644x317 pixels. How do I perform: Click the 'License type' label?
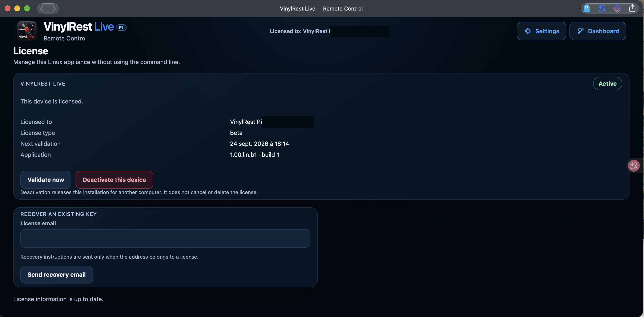click(x=38, y=133)
